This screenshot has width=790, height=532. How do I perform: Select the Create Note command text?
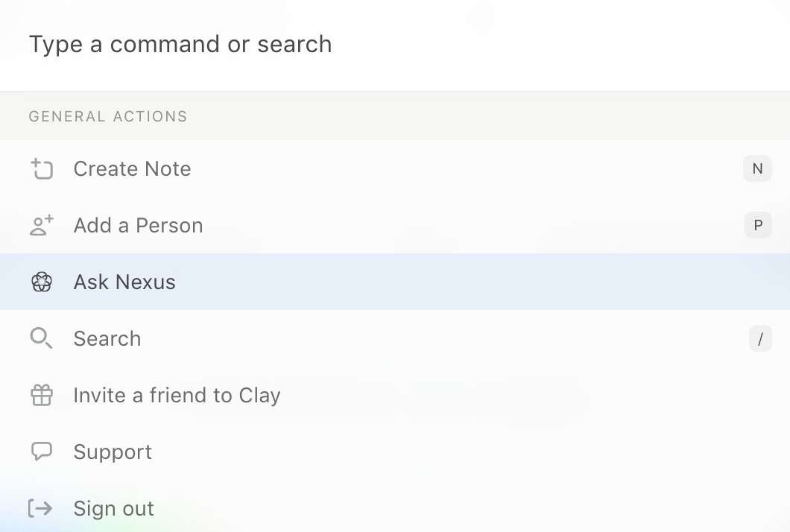click(132, 169)
